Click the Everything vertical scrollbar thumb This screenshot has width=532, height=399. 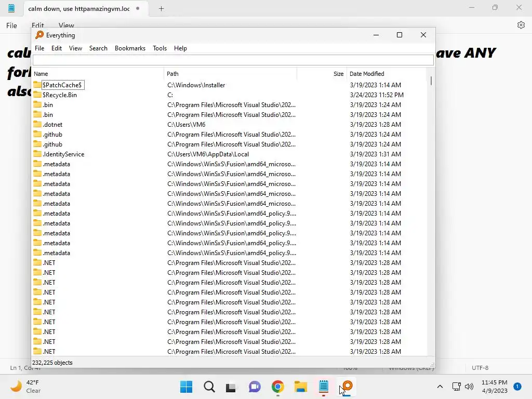pos(431,81)
